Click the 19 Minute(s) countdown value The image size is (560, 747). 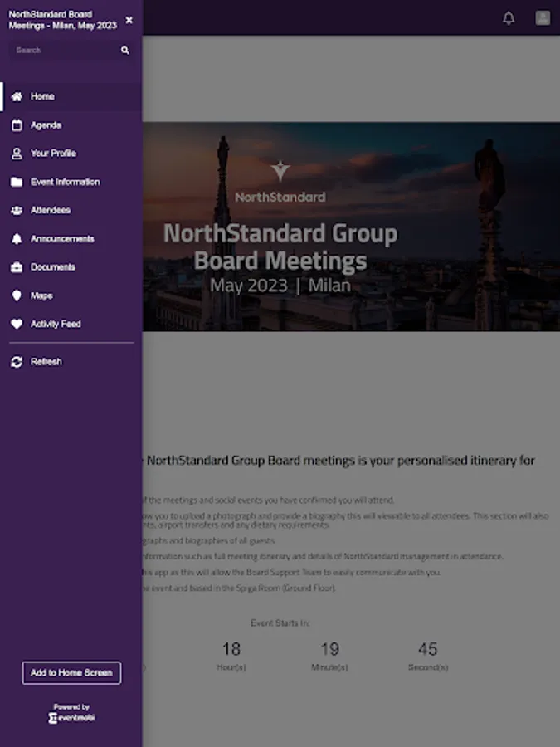click(x=329, y=649)
